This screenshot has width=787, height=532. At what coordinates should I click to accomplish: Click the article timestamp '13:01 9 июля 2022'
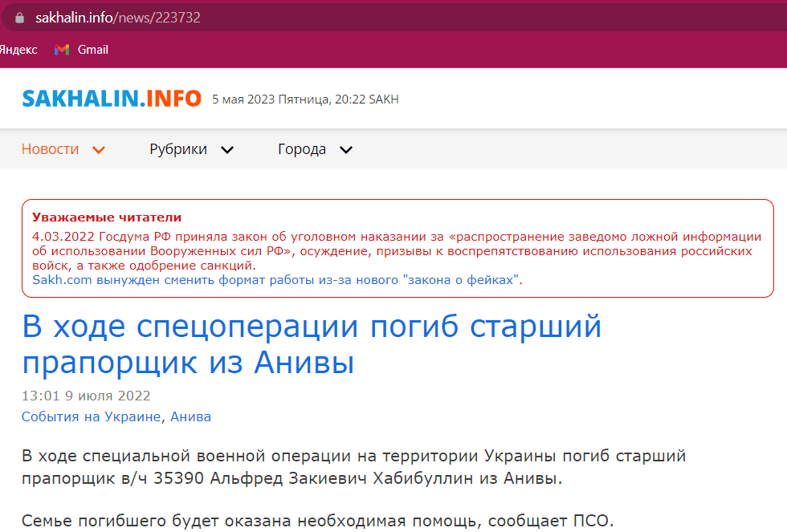coord(86,396)
